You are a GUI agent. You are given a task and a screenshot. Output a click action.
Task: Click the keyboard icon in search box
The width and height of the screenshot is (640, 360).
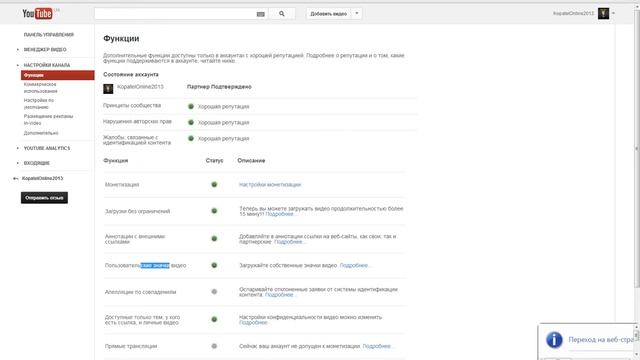point(260,14)
